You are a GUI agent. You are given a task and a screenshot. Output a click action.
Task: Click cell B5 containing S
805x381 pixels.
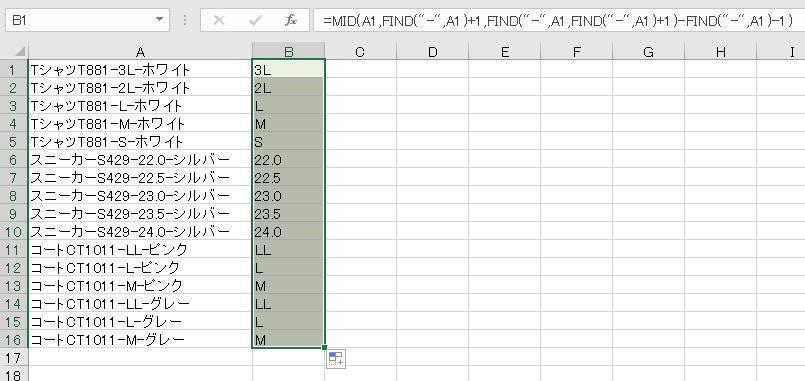(289, 141)
